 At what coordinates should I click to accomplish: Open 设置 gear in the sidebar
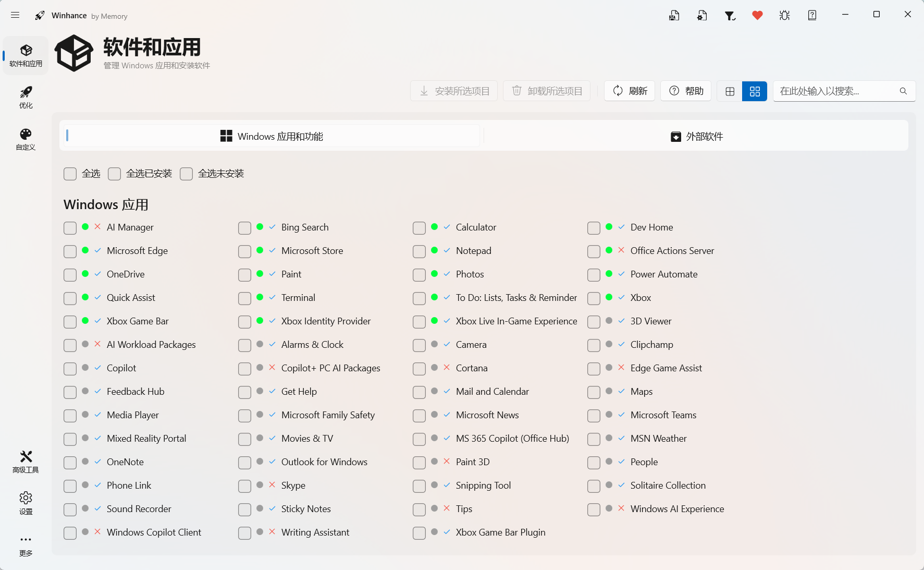click(26, 503)
